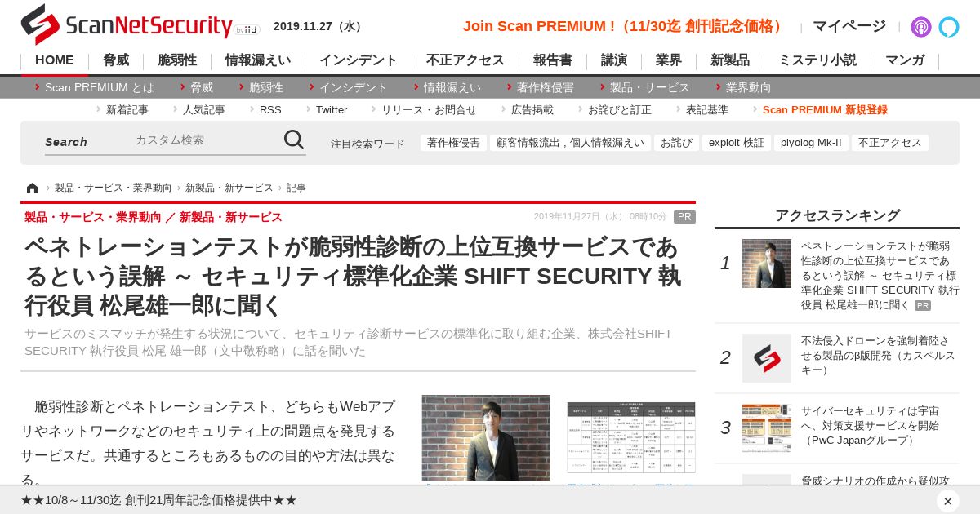Open リリース・お問合せ link

429,109
